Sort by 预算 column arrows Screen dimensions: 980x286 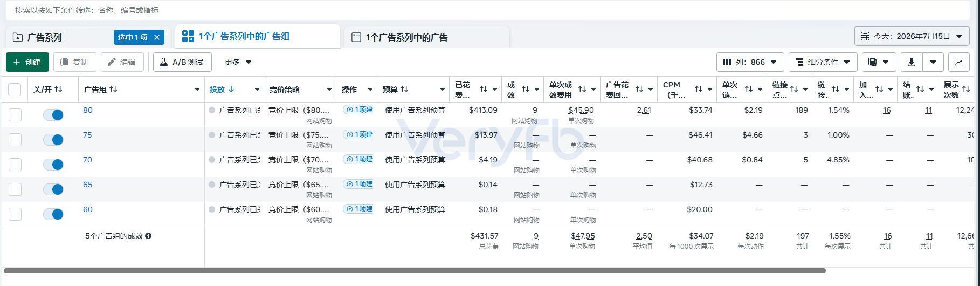click(x=404, y=90)
